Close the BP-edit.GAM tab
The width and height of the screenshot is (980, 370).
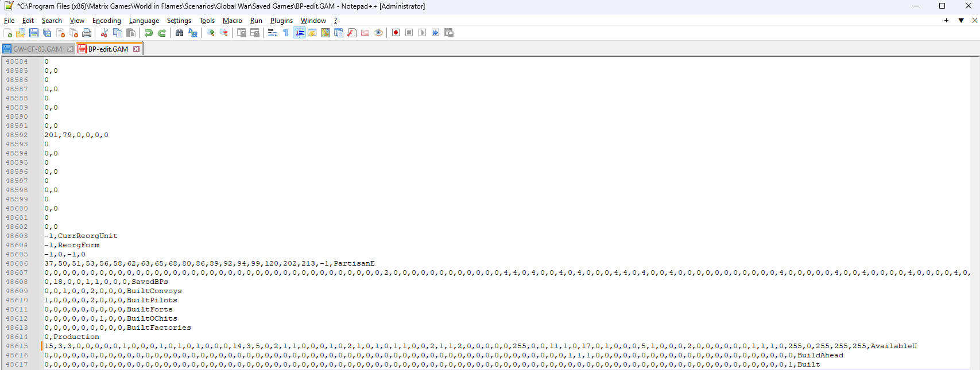pyautogui.click(x=137, y=49)
